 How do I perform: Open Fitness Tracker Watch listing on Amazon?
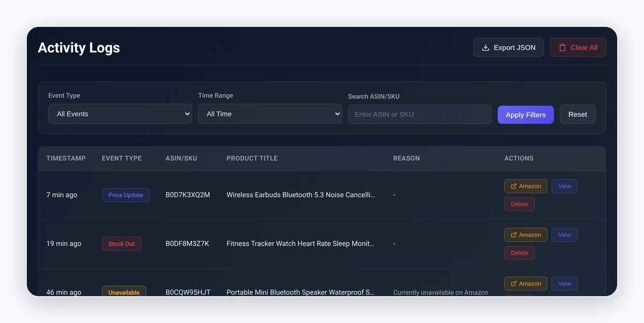(x=526, y=235)
